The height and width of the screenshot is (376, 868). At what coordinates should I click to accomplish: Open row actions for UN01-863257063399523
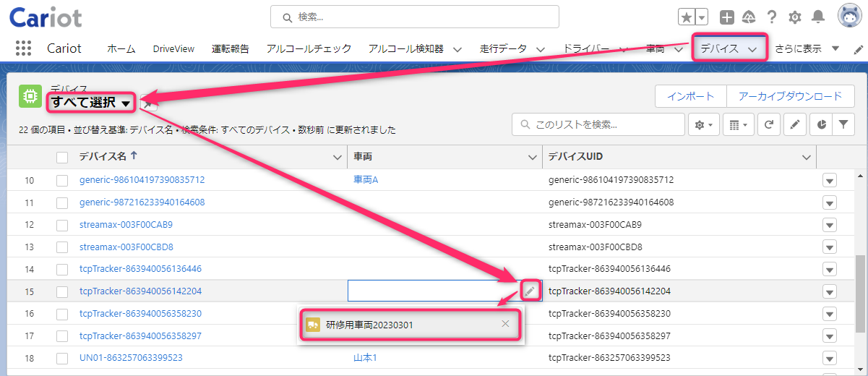pyautogui.click(x=830, y=358)
